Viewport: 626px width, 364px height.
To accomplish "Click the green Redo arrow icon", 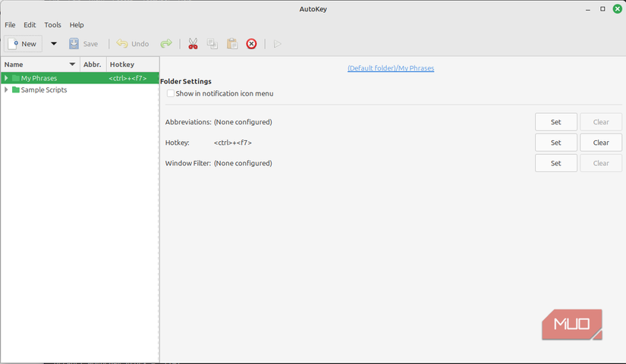I will (x=166, y=43).
